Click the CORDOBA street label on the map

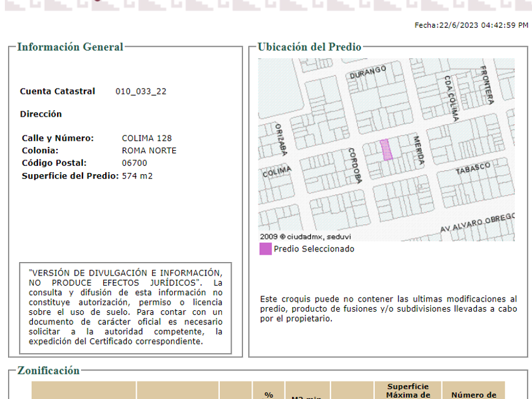(355, 165)
